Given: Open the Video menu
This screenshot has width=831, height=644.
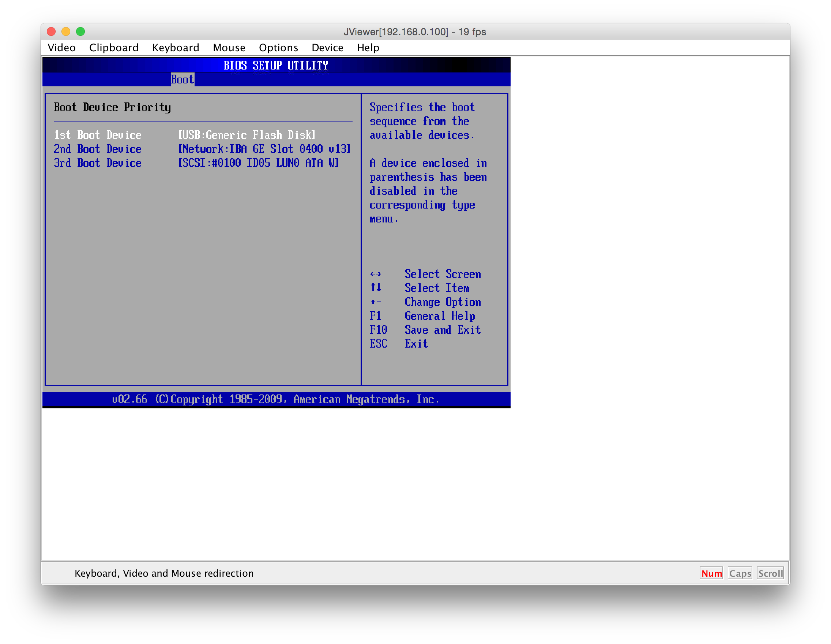Looking at the screenshot, I should [x=62, y=48].
